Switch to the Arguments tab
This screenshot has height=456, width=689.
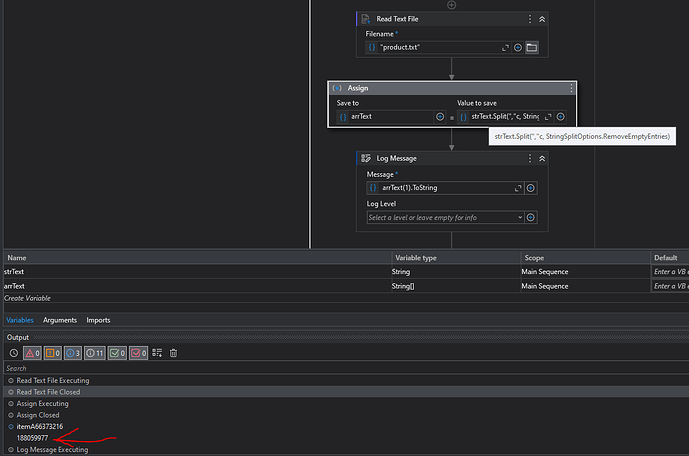coord(60,320)
